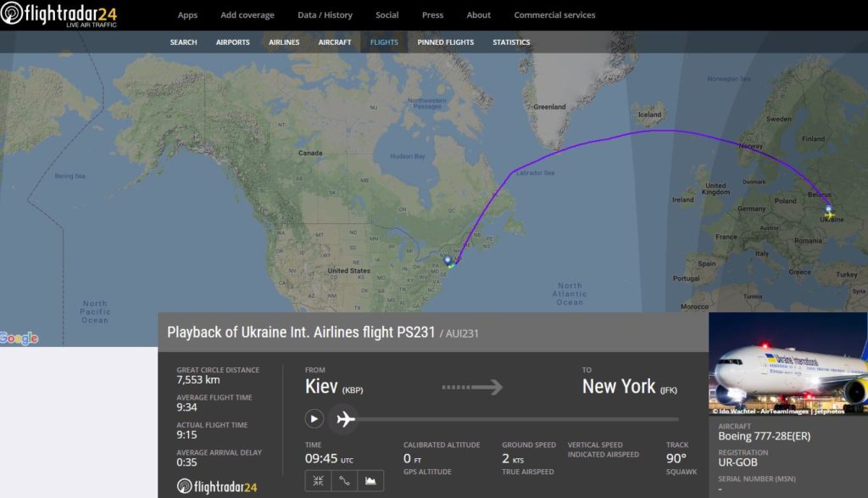Open the Boeing 777 aircraft photo

[x=787, y=365]
